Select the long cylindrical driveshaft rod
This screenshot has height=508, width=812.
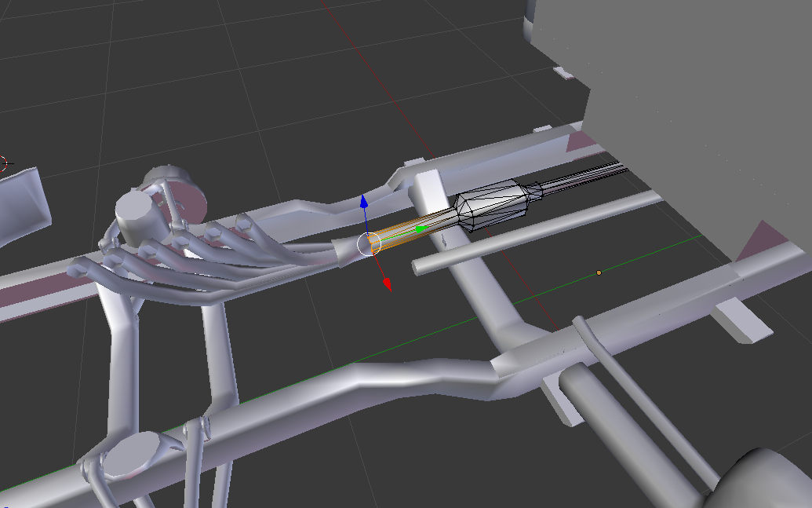coord(536,233)
